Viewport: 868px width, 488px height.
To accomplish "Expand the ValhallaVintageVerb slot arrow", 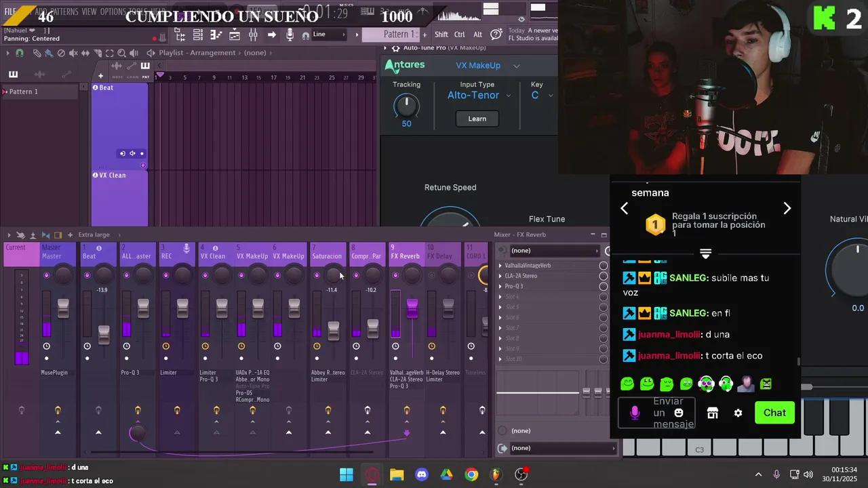I will pos(500,266).
